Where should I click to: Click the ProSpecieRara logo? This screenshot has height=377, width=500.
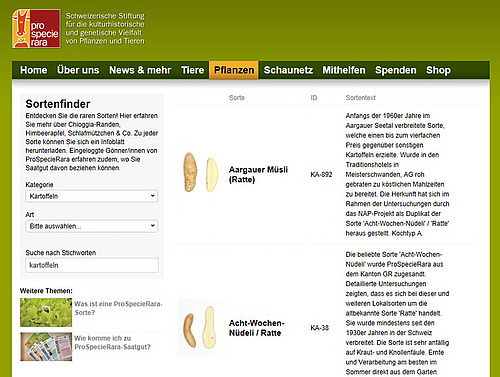click(36, 29)
